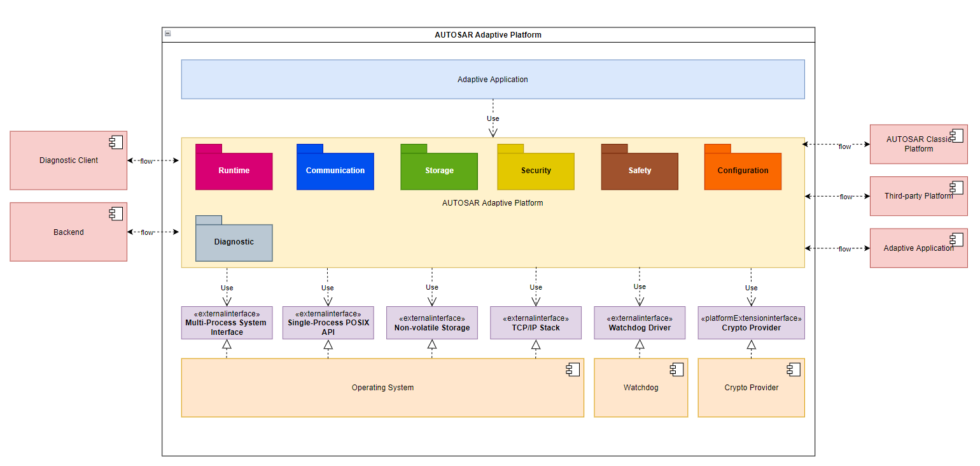
Task: Select the Communication package folder
Action: pos(335,167)
